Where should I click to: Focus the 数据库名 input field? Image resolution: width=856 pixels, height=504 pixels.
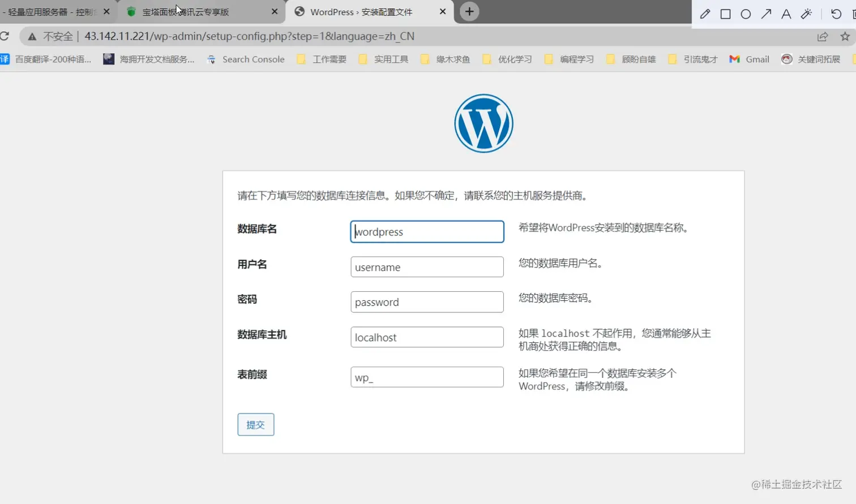pos(427,231)
